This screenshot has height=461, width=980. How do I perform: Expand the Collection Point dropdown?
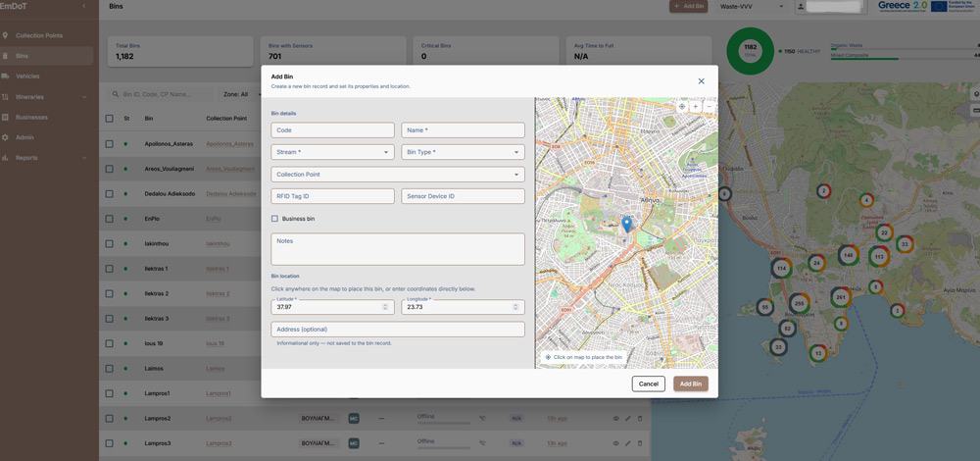coord(398,175)
